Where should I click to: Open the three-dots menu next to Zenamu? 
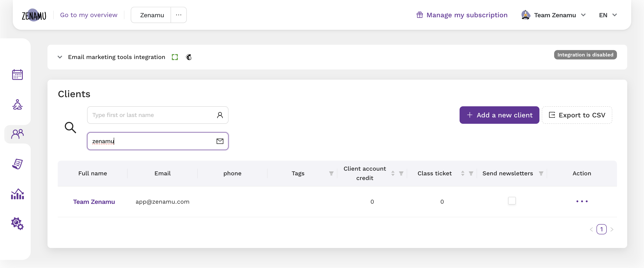(178, 15)
